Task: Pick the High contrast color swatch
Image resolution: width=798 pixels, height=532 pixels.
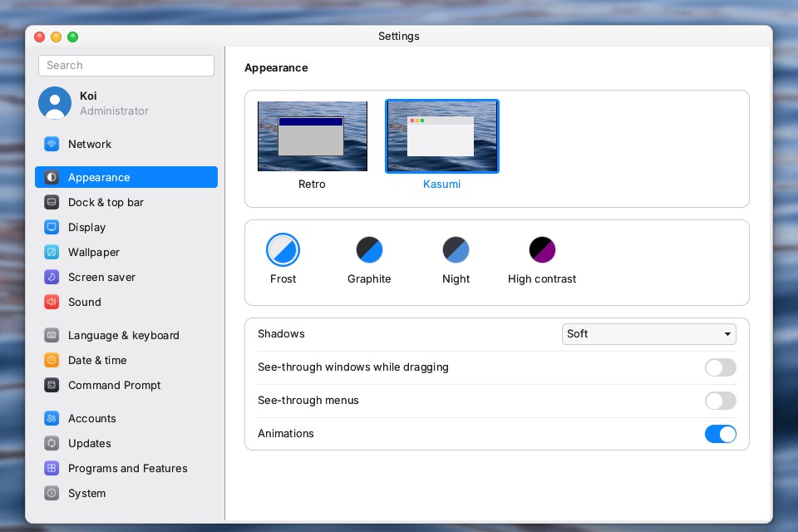Action: click(542, 250)
